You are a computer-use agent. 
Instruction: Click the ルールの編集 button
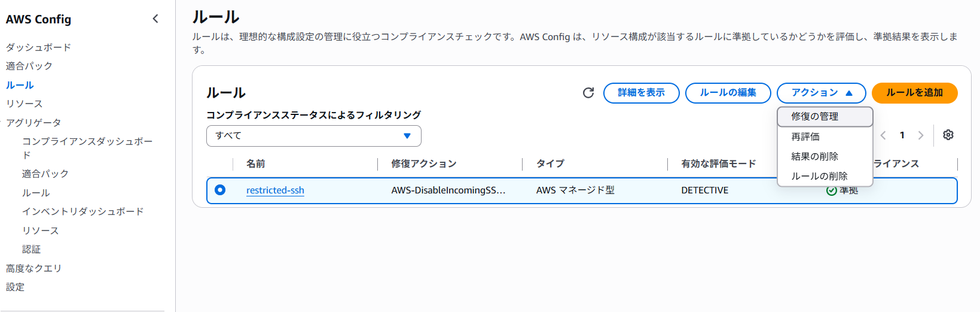point(728,93)
